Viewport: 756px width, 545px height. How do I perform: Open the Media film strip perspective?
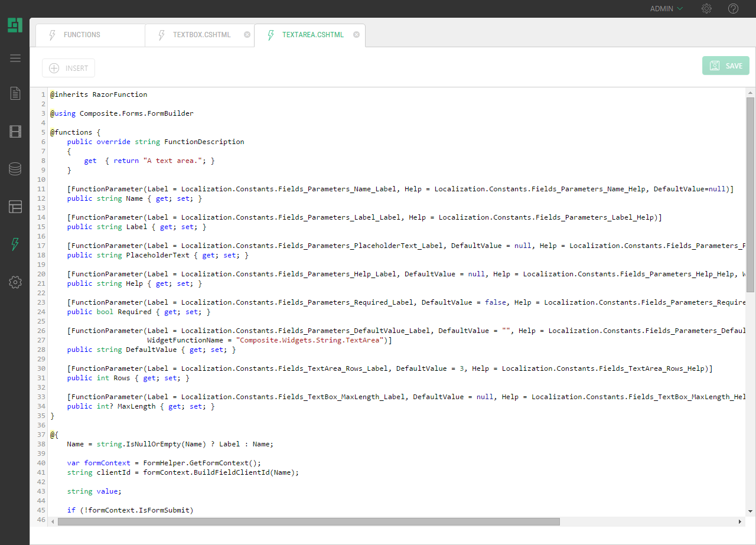coord(15,131)
